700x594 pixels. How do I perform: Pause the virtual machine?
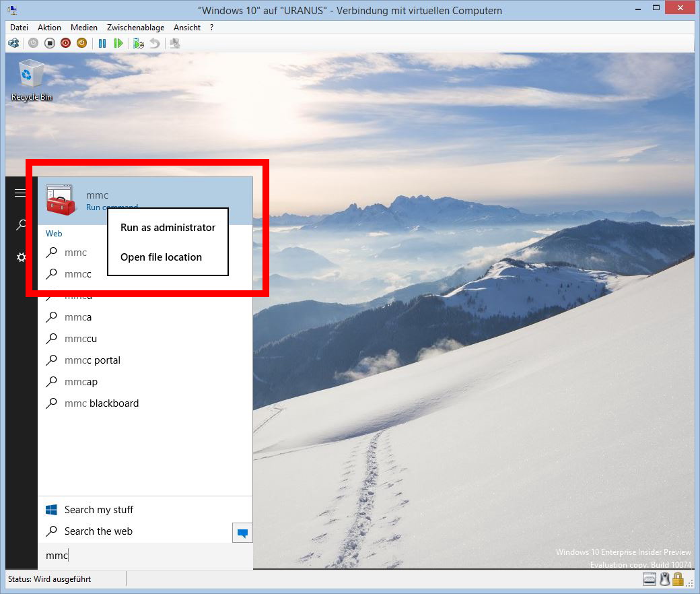click(x=102, y=43)
